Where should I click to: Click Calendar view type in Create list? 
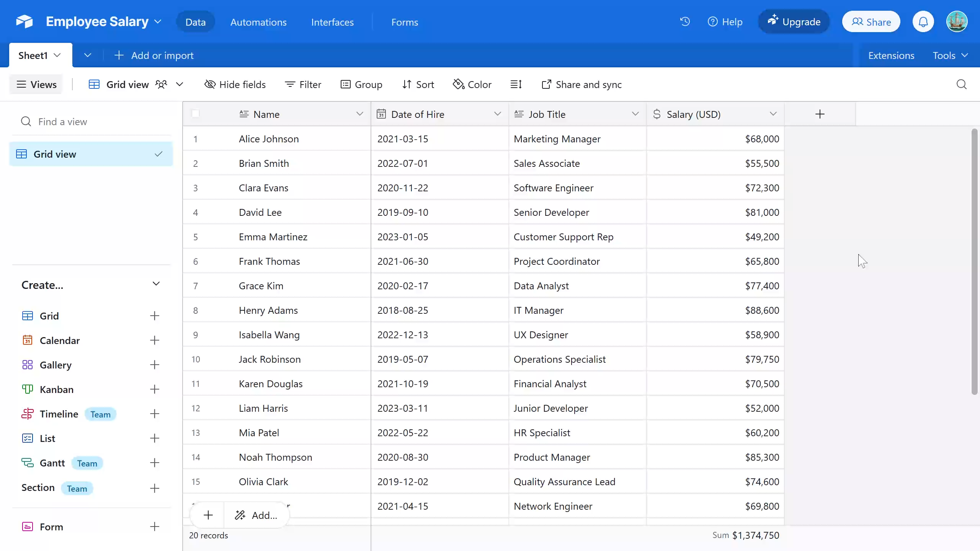tap(59, 341)
